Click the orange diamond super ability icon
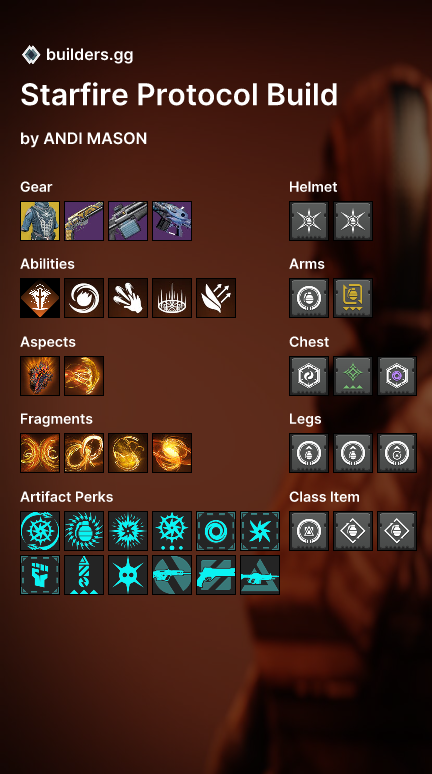Screen dimensions: 432x774 click(x=40, y=298)
